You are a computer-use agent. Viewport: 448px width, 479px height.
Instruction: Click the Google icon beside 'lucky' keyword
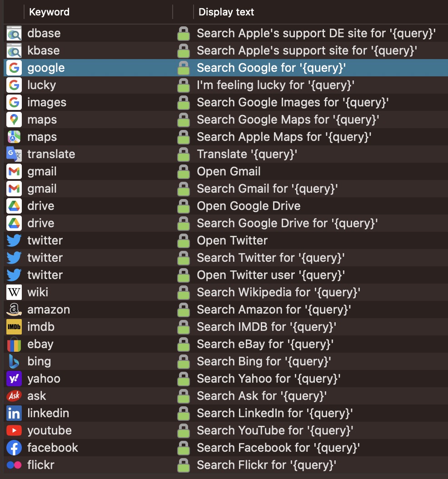(14, 85)
